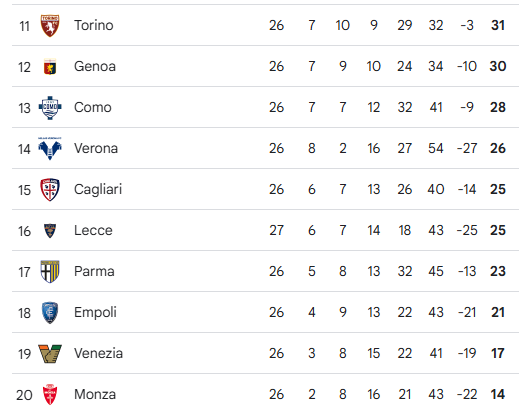Select Monza's 14 points value
Viewport: 519px width, 408px height.
click(498, 394)
